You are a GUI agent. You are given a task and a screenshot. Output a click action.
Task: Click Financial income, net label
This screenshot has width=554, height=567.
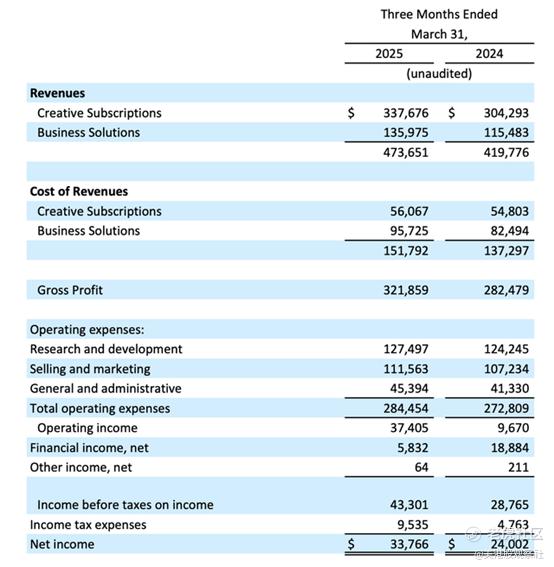89,448
